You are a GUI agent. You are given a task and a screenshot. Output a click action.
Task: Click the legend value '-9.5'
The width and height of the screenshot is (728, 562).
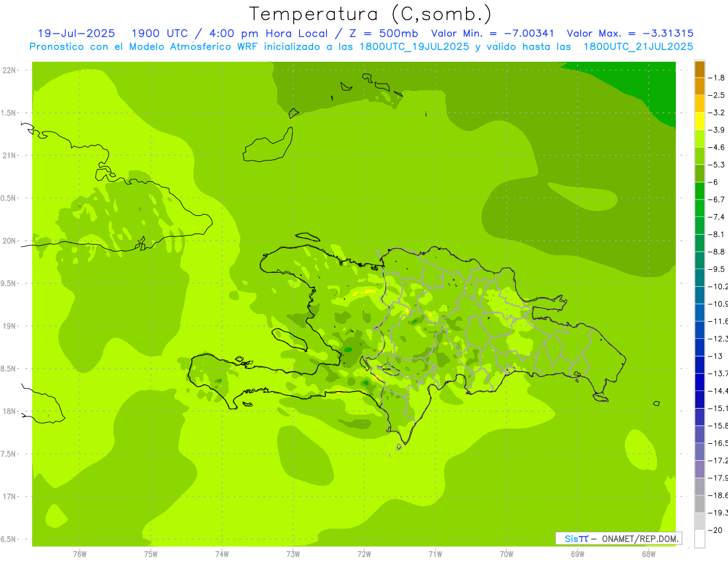pos(717,269)
